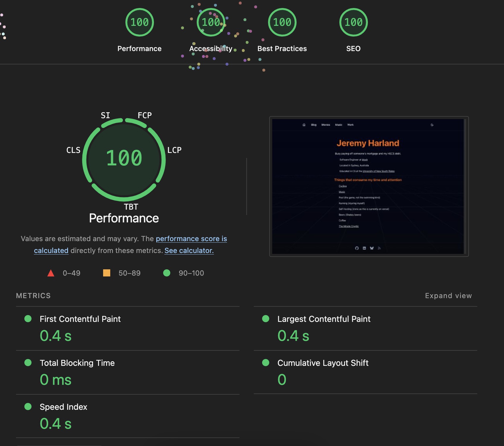Click the green circle 90–100 legend icon
This screenshot has width=504, height=446.
tap(167, 273)
